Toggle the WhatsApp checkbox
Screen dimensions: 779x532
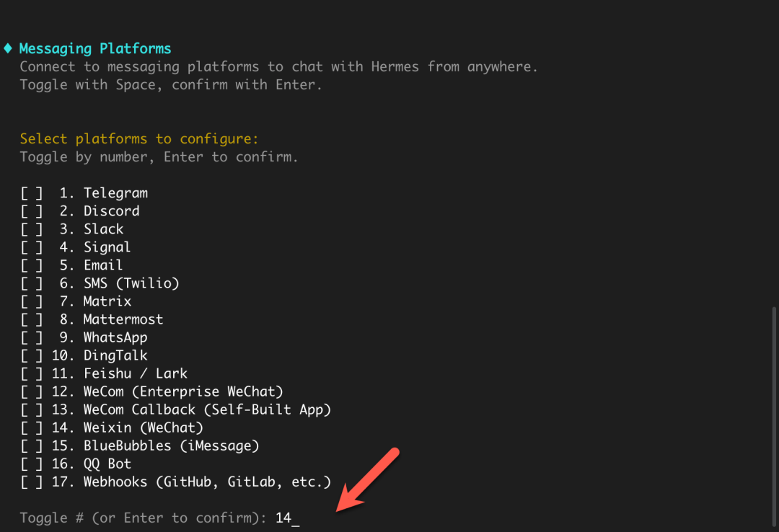click(x=31, y=337)
